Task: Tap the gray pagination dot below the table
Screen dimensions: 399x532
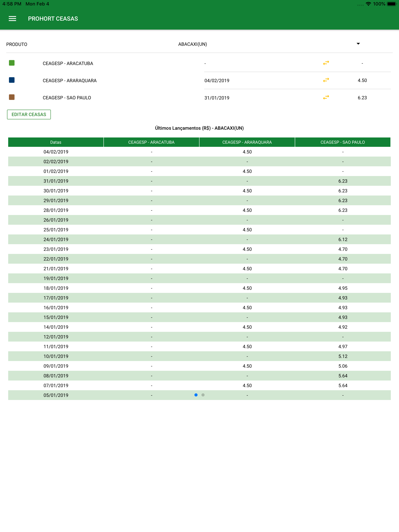Action: [203, 395]
